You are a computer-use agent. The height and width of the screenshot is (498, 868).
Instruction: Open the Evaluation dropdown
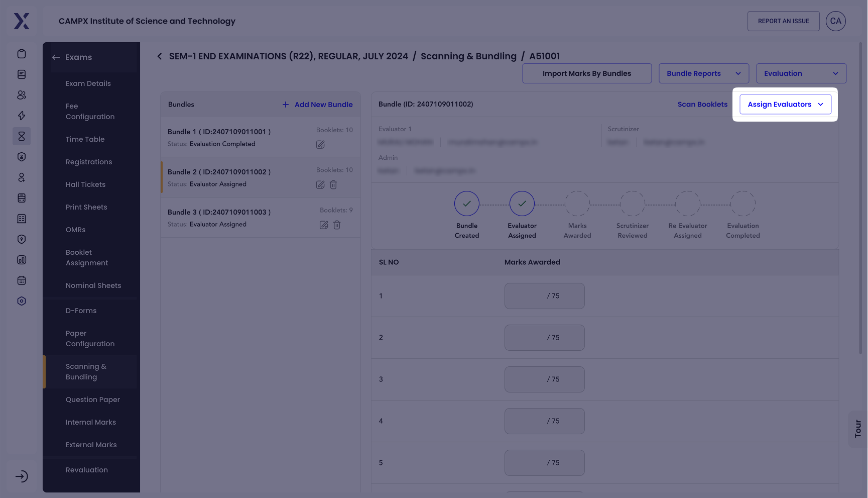click(801, 73)
